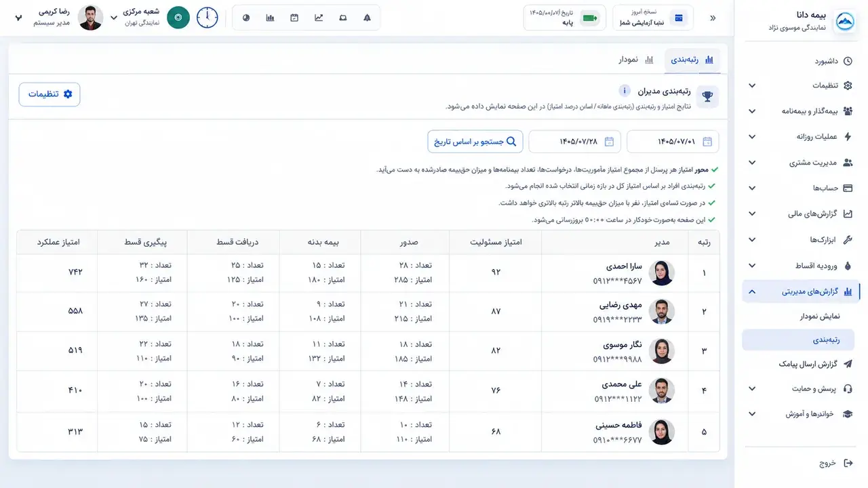Open branch dropdown شعبه مرکزی
Screen dimensions: 868x488
pos(134,17)
